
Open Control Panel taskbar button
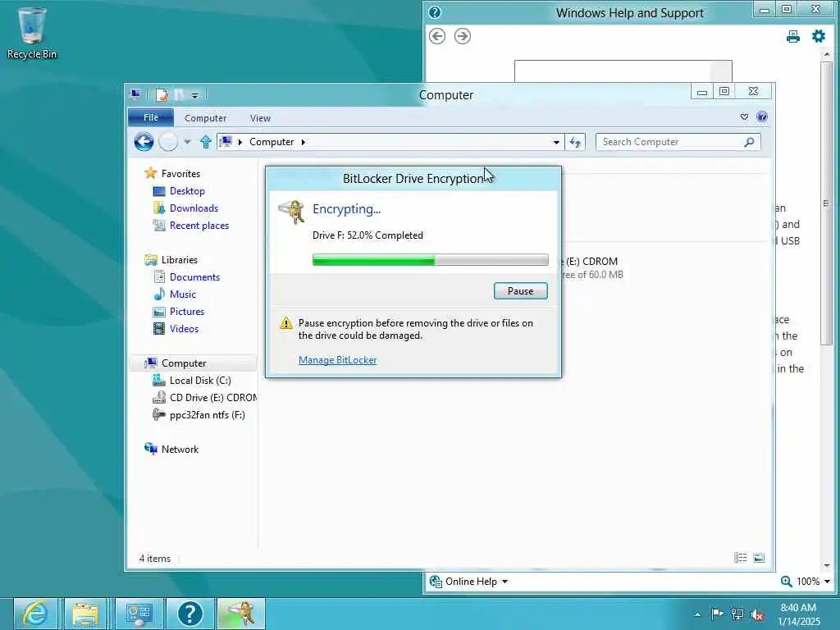139,614
